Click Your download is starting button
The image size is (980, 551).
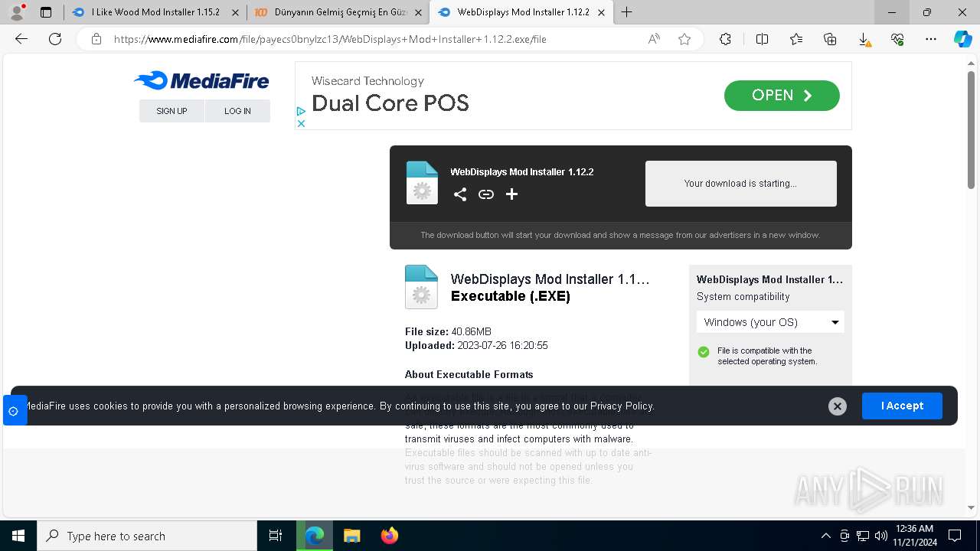740,184
